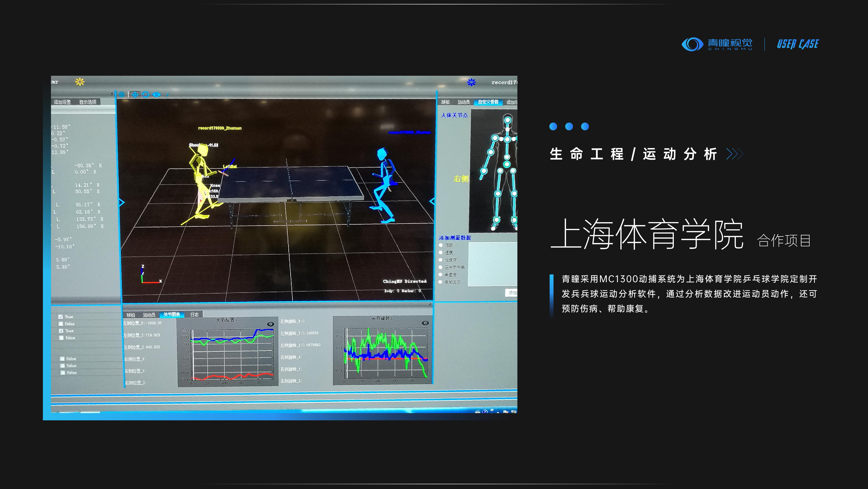This screenshot has height=489, width=868.
Task: Toggle eye icon on 关节位置 chart
Action: pyautogui.click(x=270, y=324)
